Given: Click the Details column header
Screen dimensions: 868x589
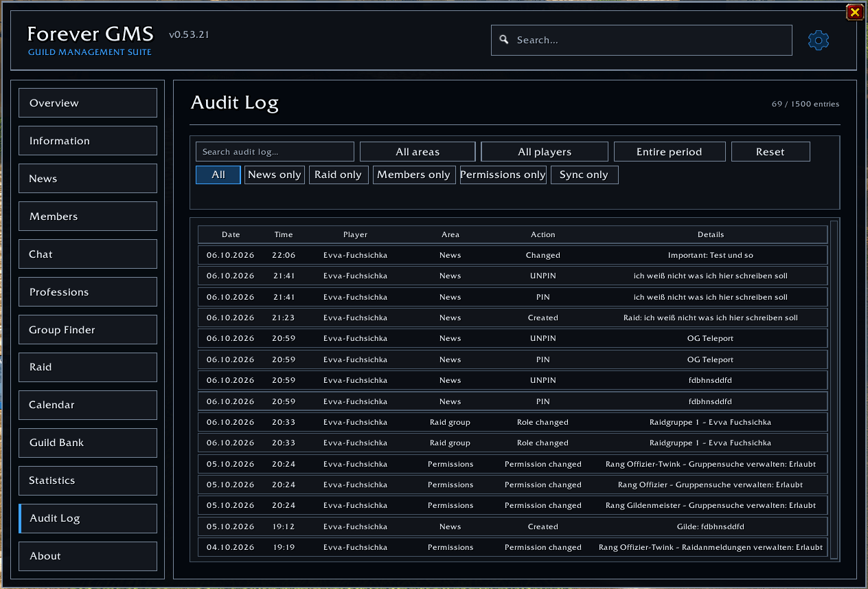Looking at the screenshot, I should (711, 234).
